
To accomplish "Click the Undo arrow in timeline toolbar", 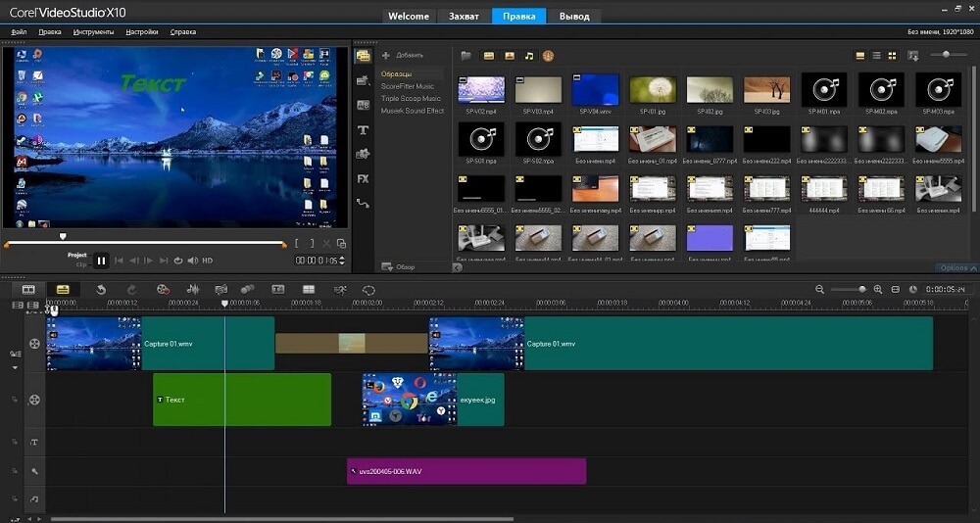I will 101,289.
